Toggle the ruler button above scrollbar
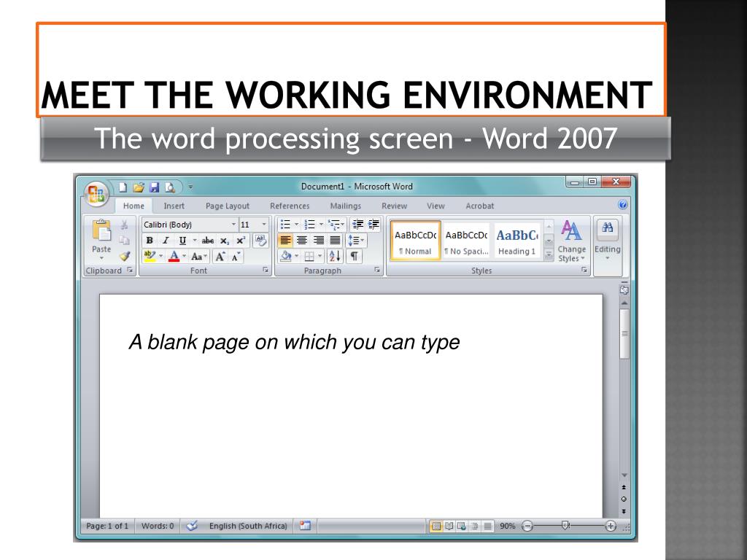 coord(624,289)
